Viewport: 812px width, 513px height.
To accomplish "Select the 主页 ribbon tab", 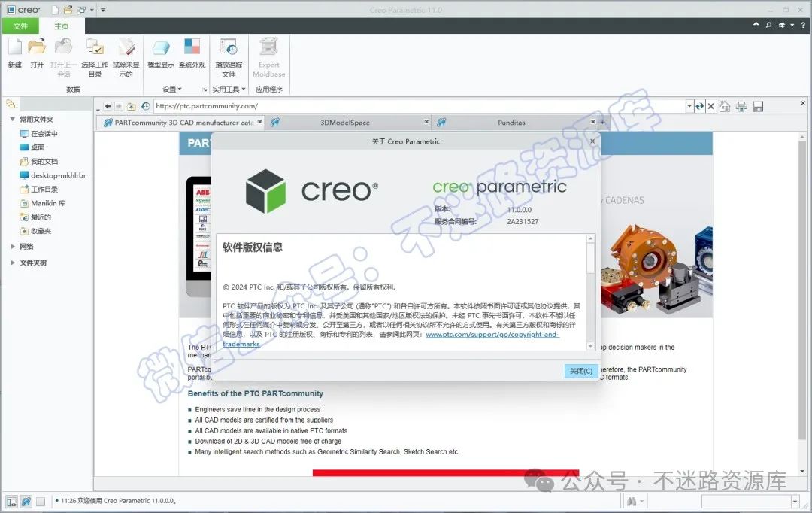I will [x=62, y=26].
